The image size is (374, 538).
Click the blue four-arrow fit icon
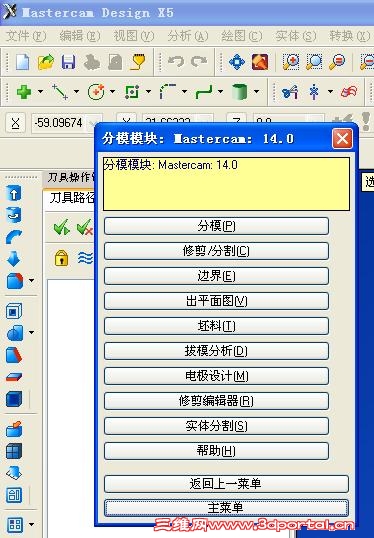coord(237,62)
